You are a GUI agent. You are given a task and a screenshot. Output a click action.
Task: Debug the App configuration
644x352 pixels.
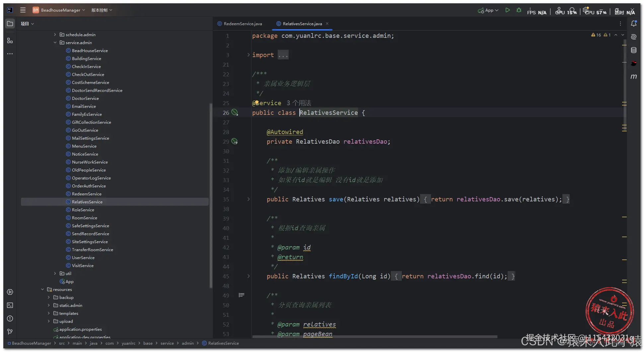519,10
